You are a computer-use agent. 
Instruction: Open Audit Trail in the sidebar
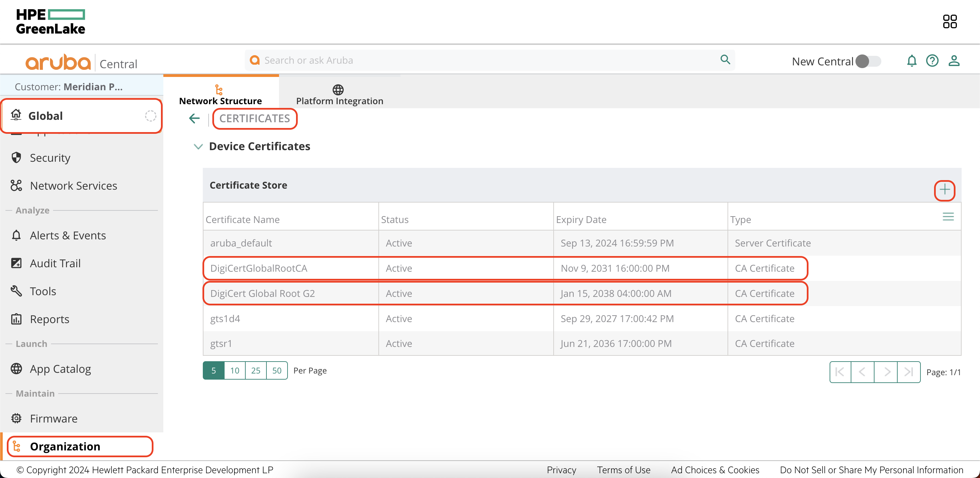55,263
